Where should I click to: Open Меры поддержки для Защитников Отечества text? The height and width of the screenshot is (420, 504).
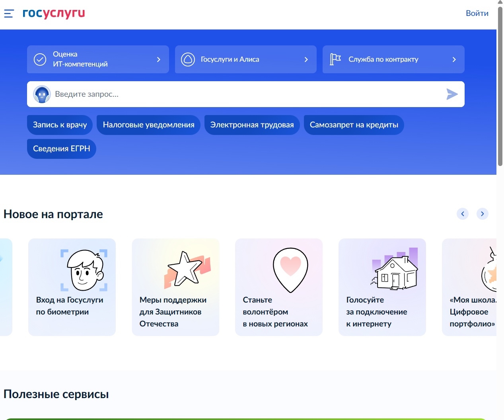coord(173,312)
